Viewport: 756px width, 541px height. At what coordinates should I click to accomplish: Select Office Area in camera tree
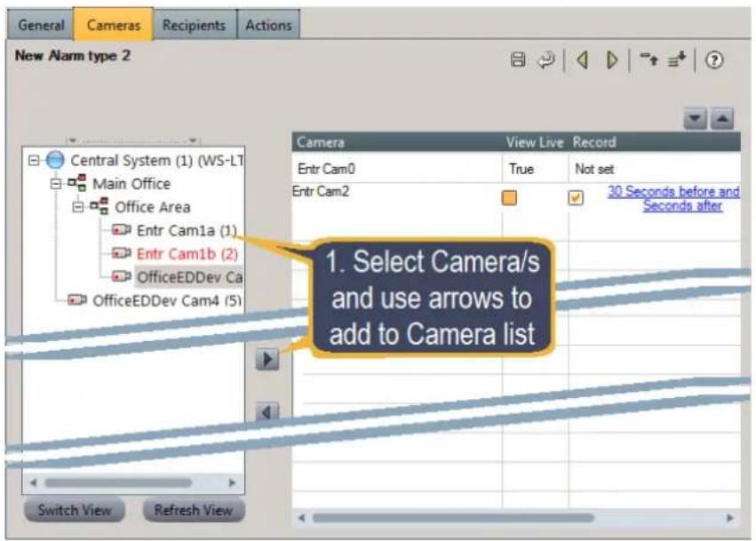click(153, 207)
